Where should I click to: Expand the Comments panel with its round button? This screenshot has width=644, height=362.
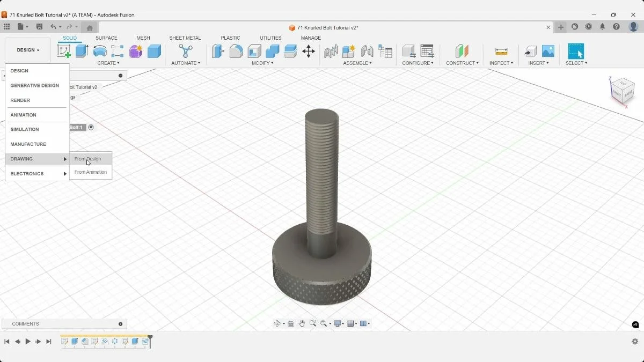tap(120, 324)
